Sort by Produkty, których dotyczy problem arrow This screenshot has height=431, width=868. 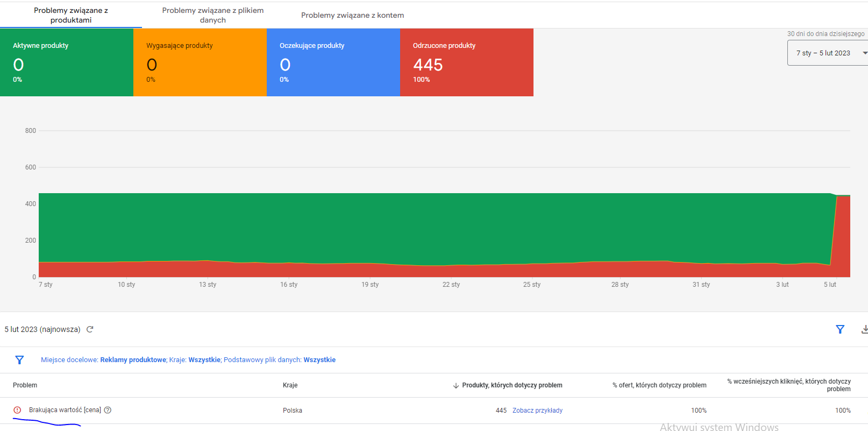tap(456, 386)
